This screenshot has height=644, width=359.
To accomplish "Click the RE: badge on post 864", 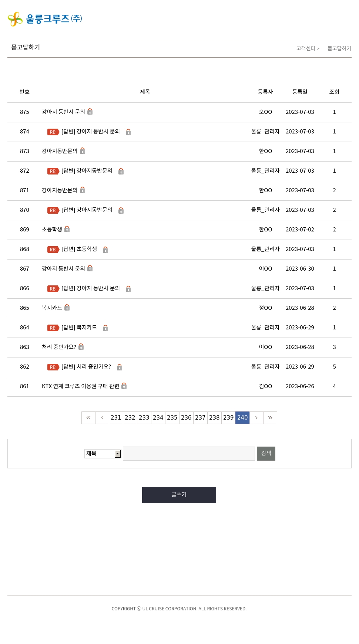I will pos(53,328).
